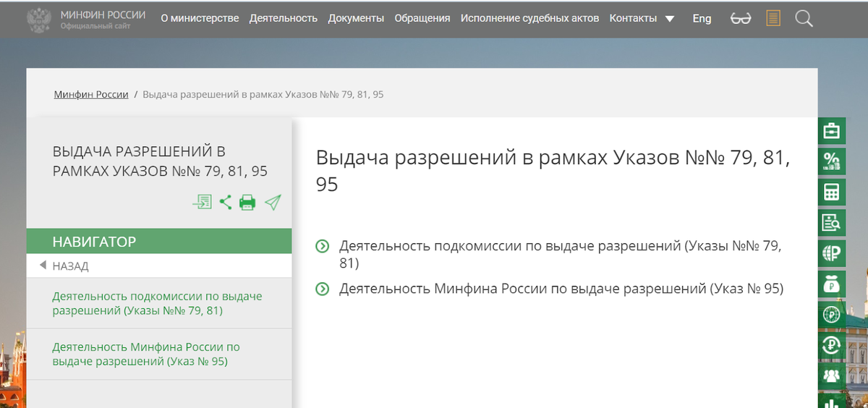
Task: Open Исполнение судебных актов menu
Action: pos(529,18)
